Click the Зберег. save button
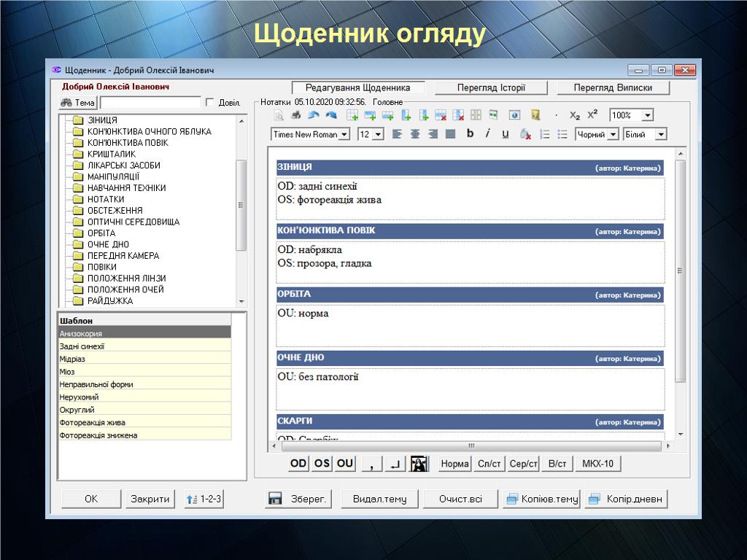The image size is (747, 560). pyautogui.click(x=298, y=499)
